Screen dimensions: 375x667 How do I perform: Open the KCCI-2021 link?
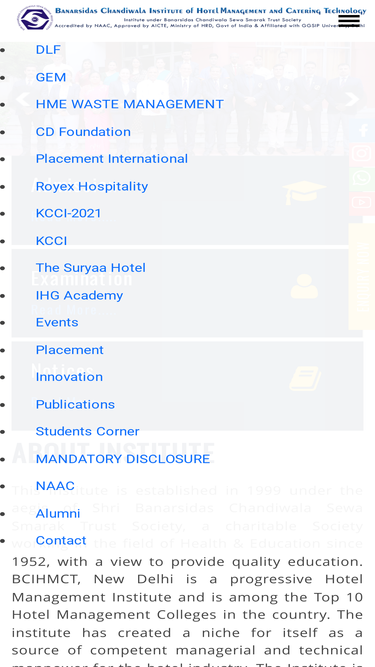(x=68, y=213)
